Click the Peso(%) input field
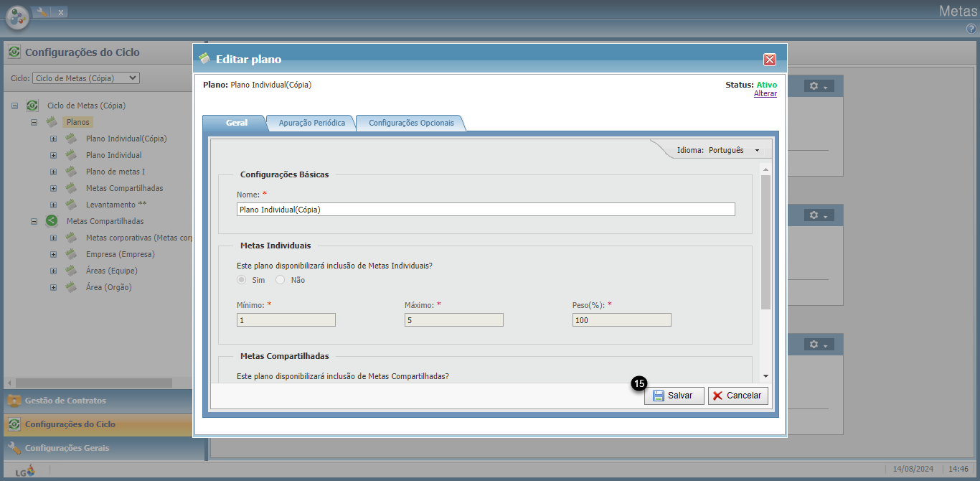The width and height of the screenshot is (980, 481). coord(621,320)
